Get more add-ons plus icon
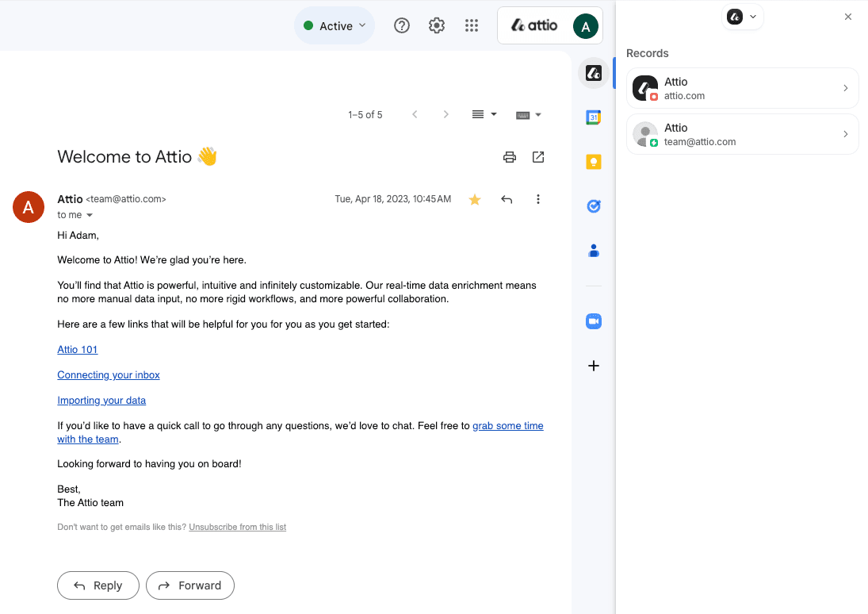868x614 pixels. (594, 366)
